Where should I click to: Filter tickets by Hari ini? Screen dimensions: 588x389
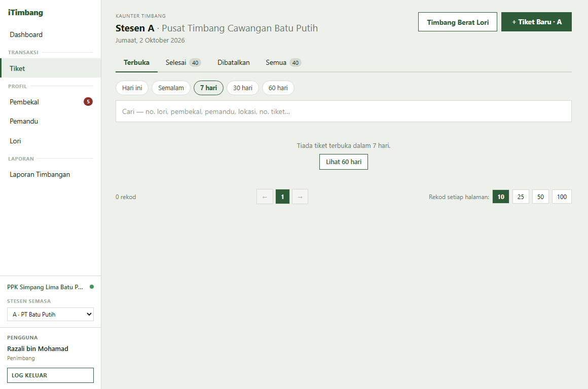click(132, 88)
